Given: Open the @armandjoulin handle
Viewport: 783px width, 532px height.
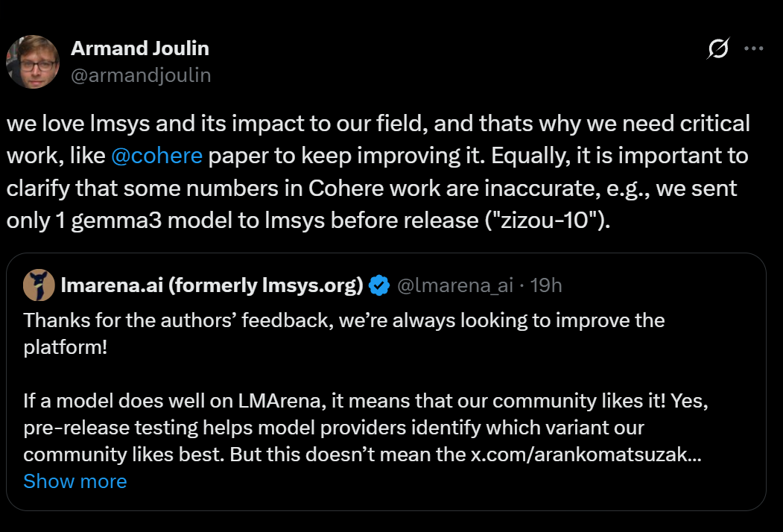Looking at the screenshot, I should pyautogui.click(x=141, y=75).
